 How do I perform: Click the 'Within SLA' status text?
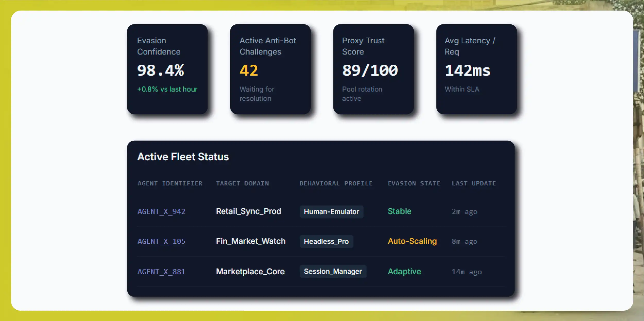click(x=462, y=89)
